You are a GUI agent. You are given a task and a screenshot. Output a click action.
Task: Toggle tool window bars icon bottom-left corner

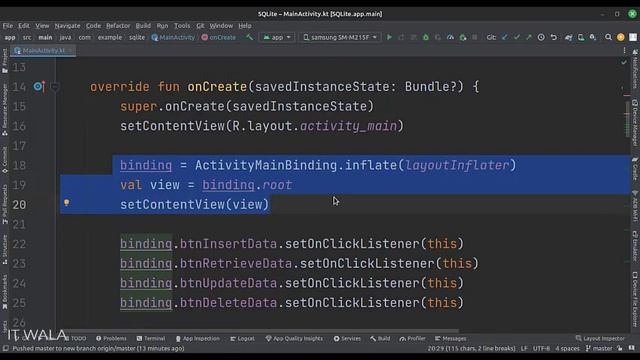[5, 348]
